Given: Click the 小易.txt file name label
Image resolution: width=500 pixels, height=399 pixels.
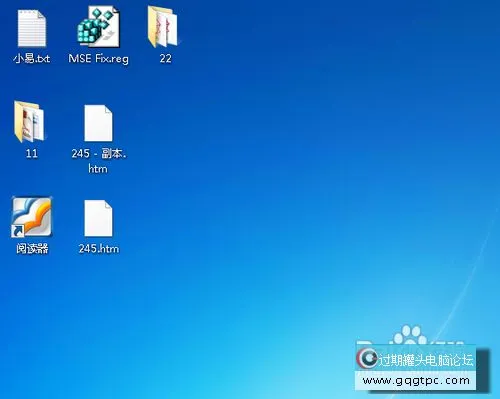Looking at the screenshot, I should coord(32,59).
